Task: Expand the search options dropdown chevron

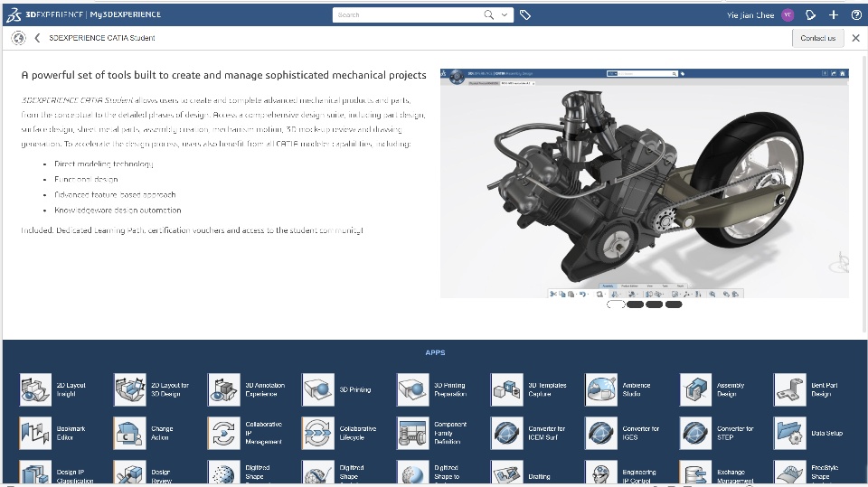Action: [505, 15]
